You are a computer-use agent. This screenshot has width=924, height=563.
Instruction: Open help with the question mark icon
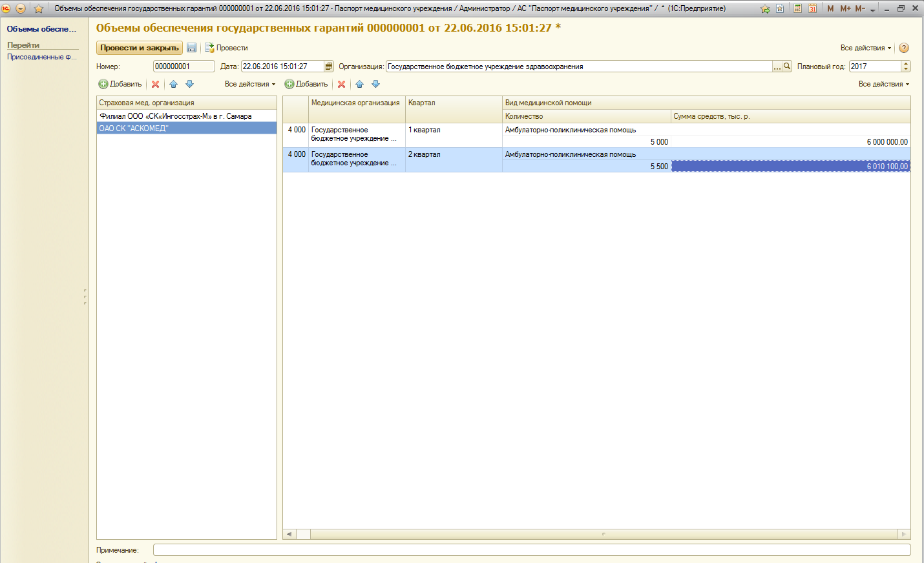[904, 48]
